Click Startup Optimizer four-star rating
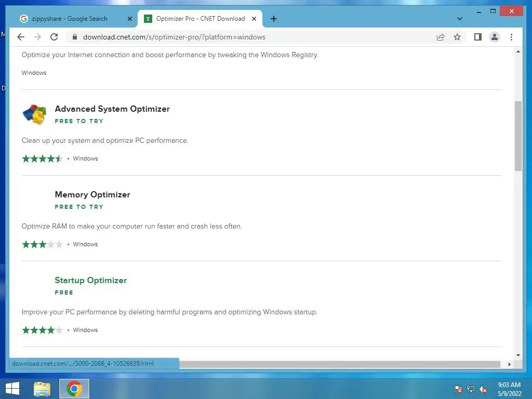 click(x=42, y=330)
